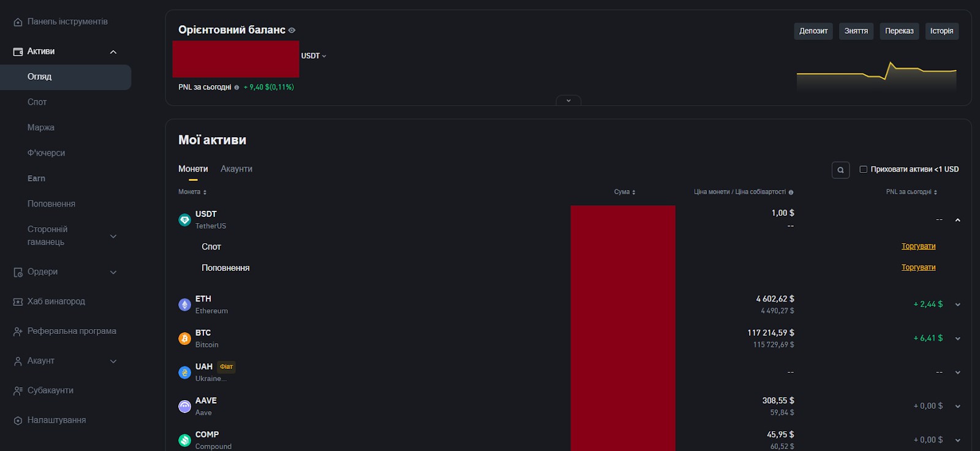This screenshot has width=980, height=451.
Task: Click the Хаб винагород ticket icon
Action: tap(18, 302)
